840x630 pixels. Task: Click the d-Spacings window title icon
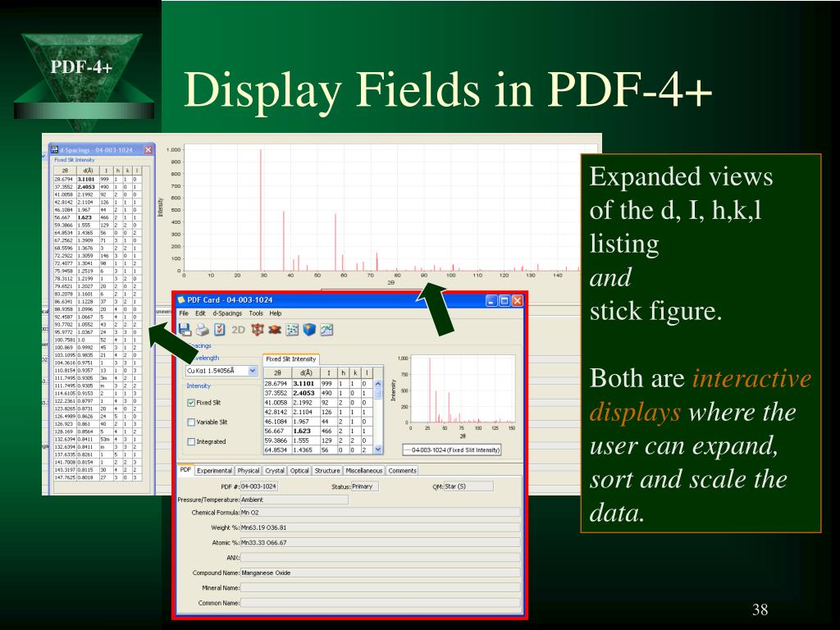tap(54, 150)
